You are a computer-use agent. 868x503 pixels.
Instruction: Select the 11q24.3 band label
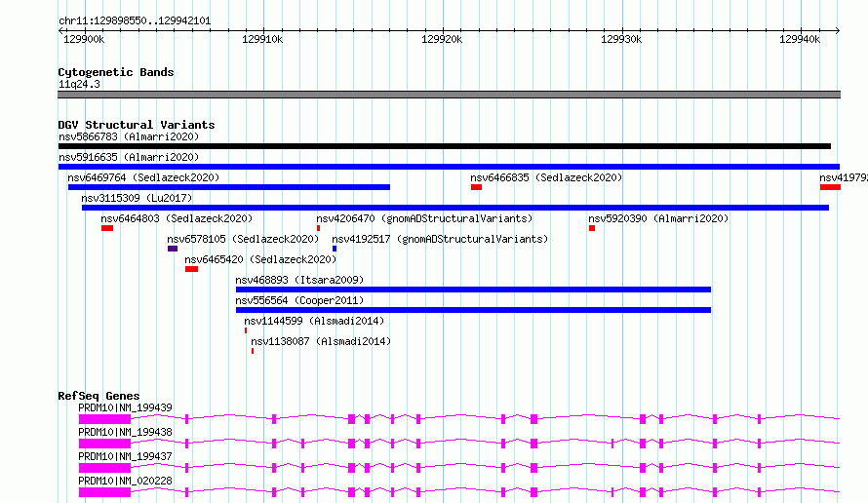click(x=79, y=84)
